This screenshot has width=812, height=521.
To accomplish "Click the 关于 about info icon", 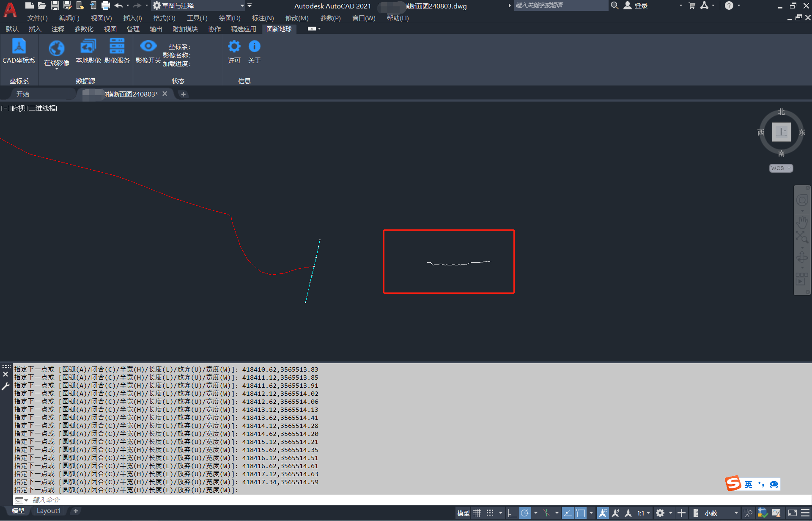I will [254, 47].
